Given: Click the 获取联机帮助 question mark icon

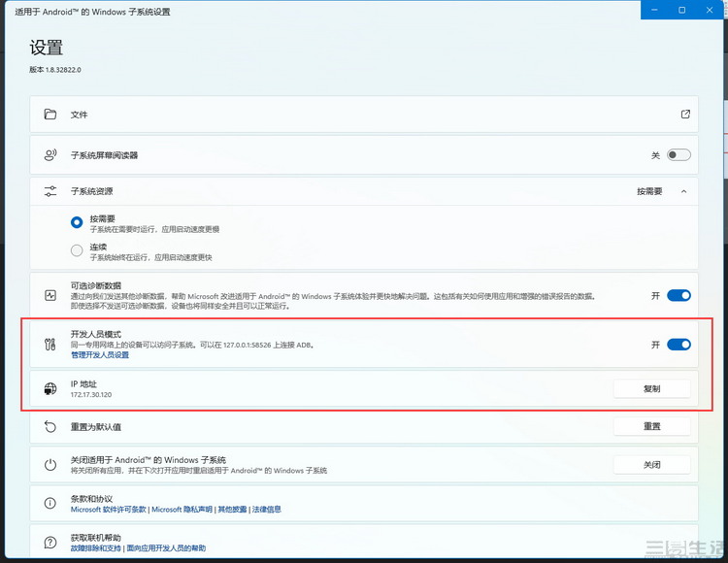Looking at the screenshot, I should [50, 542].
